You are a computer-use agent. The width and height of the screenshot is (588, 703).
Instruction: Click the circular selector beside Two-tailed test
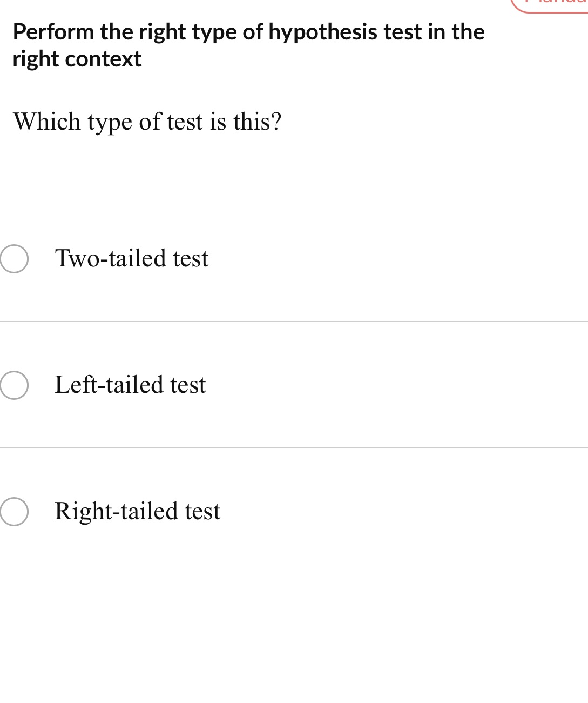[13, 258]
